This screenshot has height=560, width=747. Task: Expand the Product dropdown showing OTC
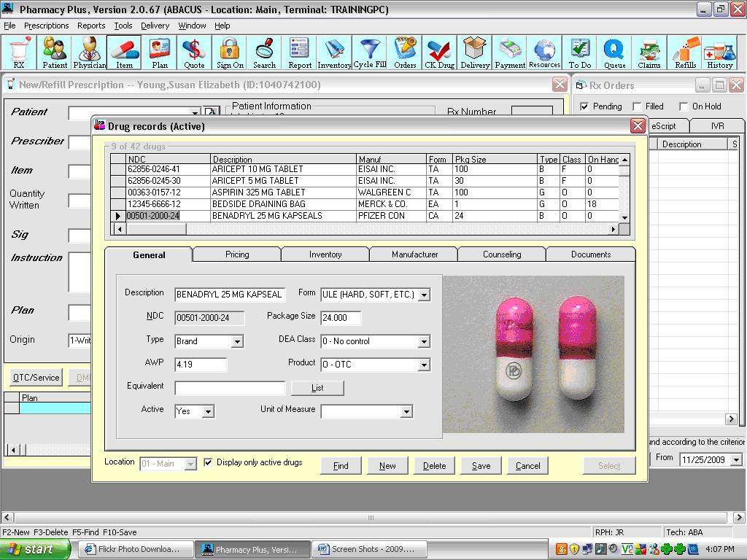pos(424,365)
